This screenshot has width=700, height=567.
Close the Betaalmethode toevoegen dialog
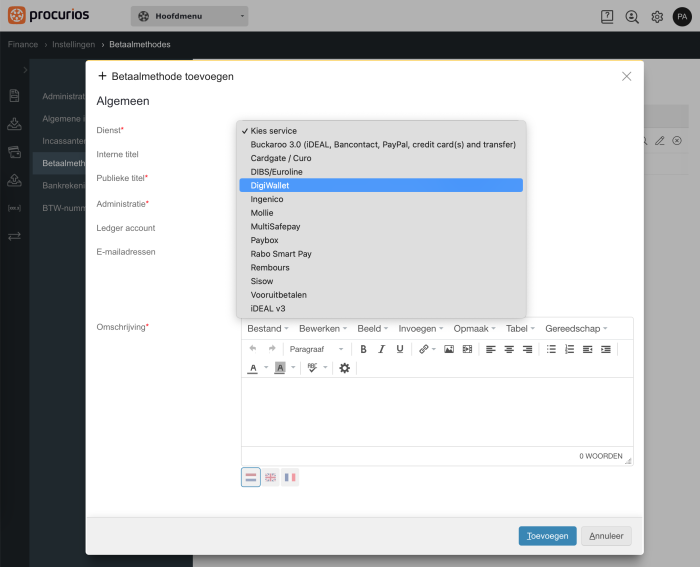(626, 76)
